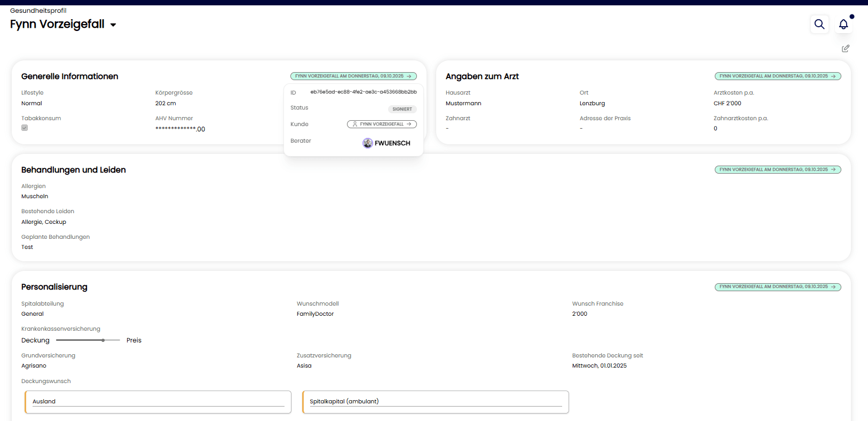Click arrow in Generelle Informationen green chip
This screenshot has width=868, height=421.
409,76
